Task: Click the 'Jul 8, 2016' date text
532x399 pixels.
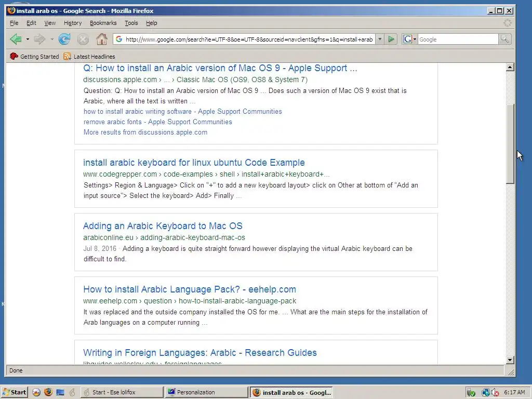Action: click(100, 249)
